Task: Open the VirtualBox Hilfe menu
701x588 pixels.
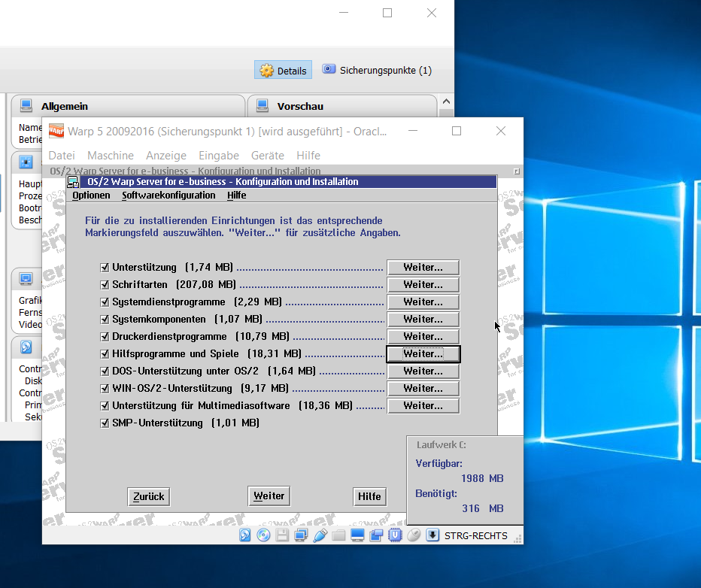Action: point(308,156)
